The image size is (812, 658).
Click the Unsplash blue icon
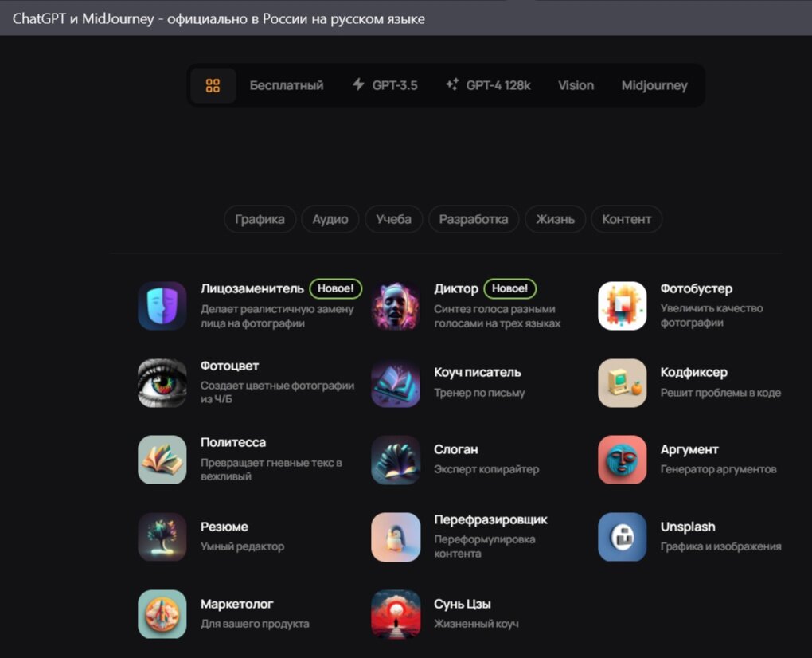click(622, 537)
